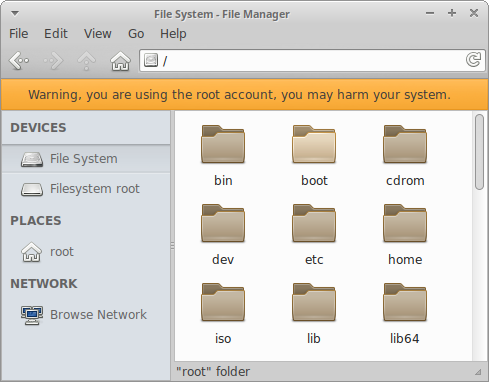Click the File System drive icon in the sidebar
Viewport: 489px width, 382px height.
[32, 159]
